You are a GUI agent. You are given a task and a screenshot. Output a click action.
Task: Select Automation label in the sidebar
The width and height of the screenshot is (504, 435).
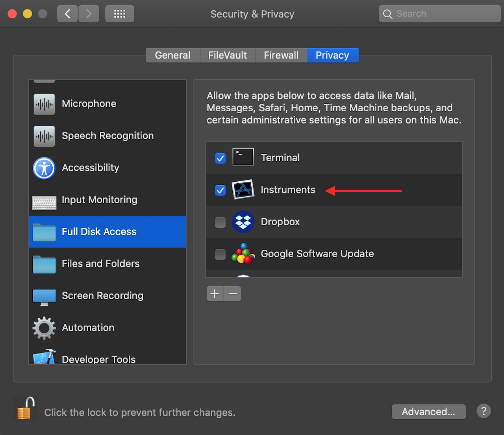[88, 328]
